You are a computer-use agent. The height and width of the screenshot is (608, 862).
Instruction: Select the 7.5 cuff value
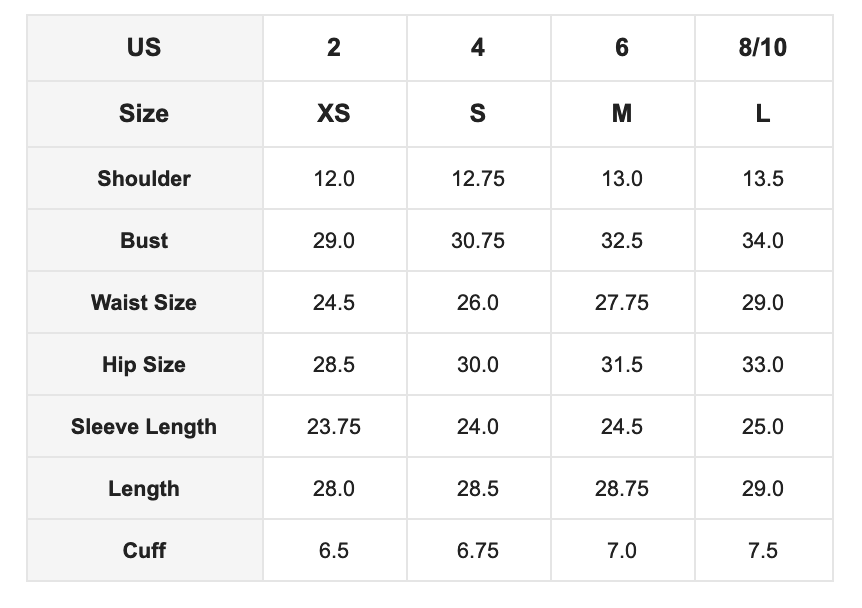(762, 551)
